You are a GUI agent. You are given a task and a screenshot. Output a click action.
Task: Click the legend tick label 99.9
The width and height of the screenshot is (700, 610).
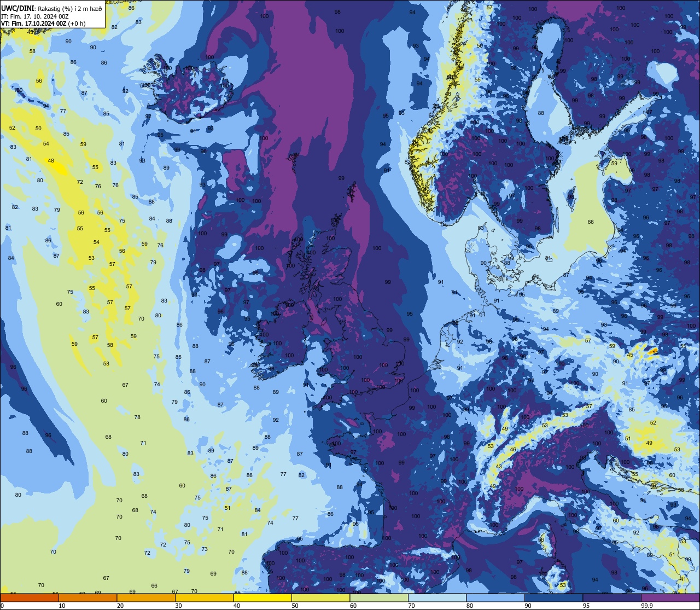point(647,606)
